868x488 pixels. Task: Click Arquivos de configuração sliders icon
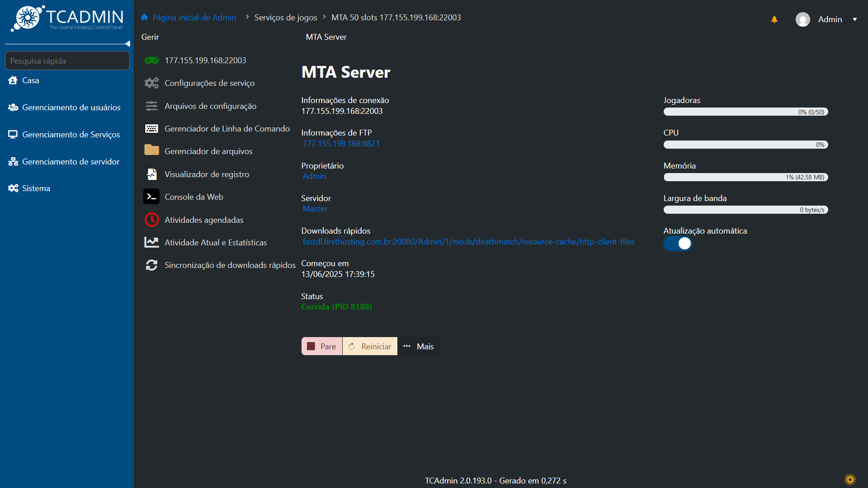151,106
